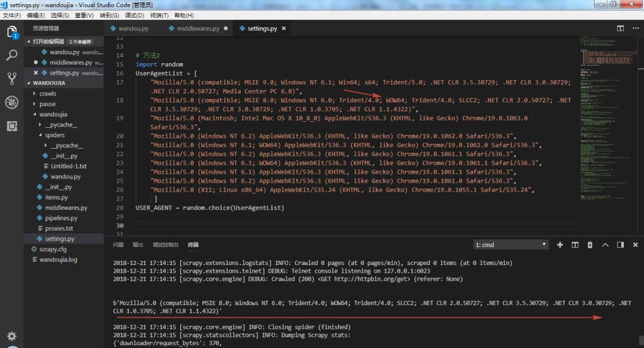Image resolution: width=644 pixels, height=348 pixels.
Task: Collapse the wandoujia folder
Action: click(x=64, y=115)
